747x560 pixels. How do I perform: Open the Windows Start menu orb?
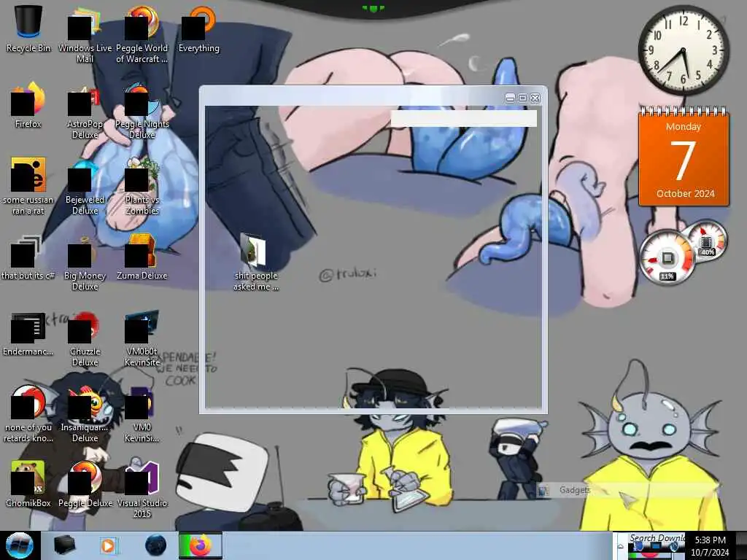19,545
